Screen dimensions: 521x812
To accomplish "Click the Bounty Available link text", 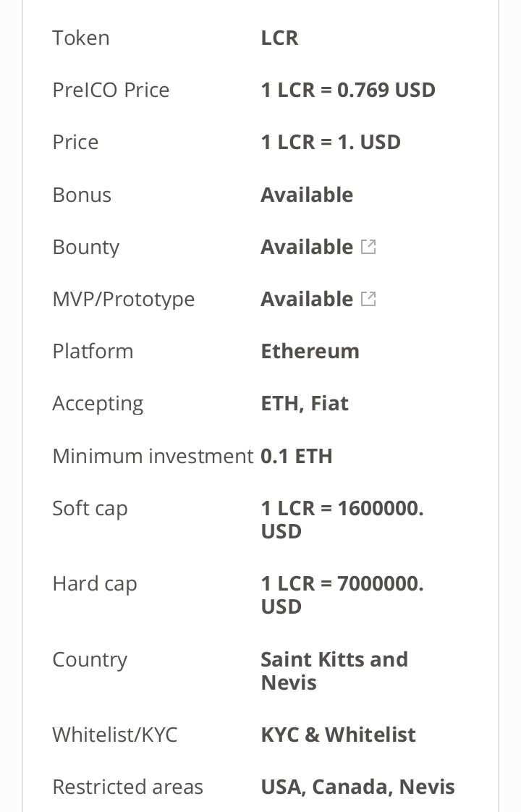I will point(307,247).
